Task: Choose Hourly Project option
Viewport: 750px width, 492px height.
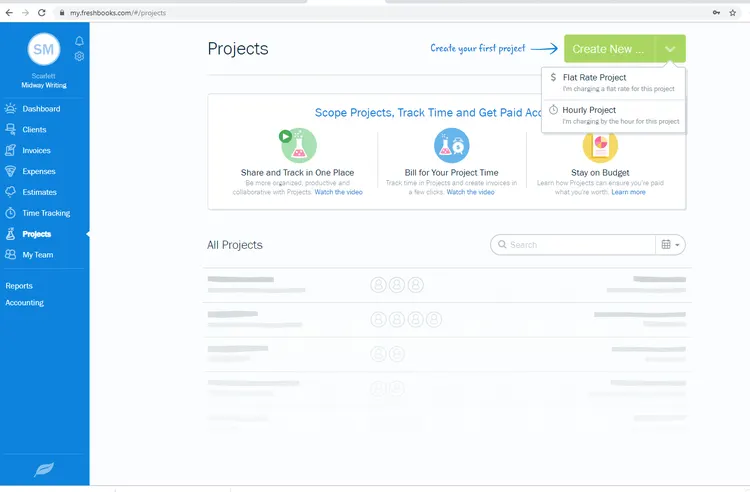Action: pos(614,115)
